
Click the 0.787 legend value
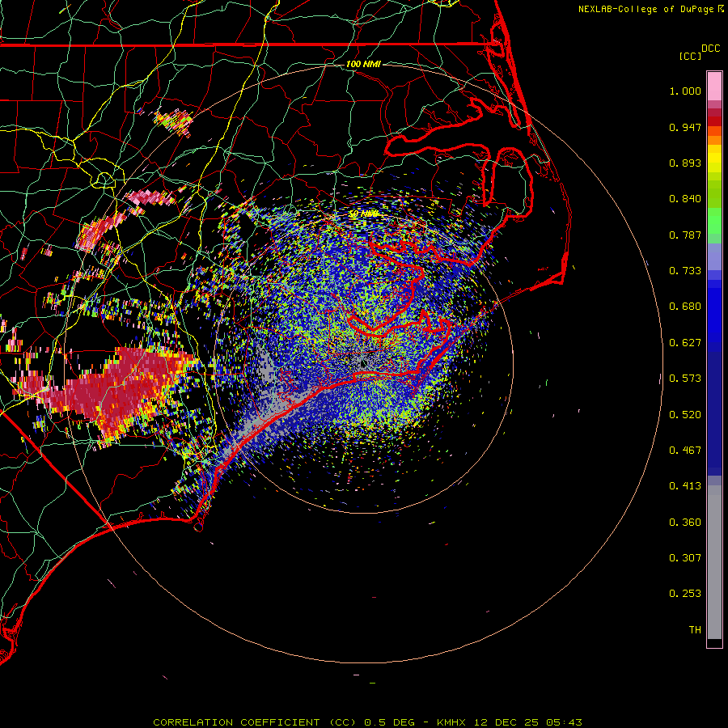coord(685,235)
